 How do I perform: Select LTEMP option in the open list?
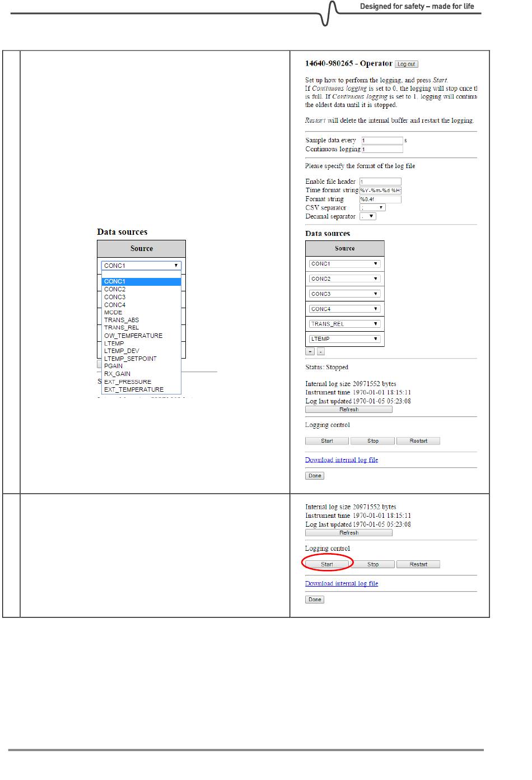pyautogui.click(x=141, y=343)
